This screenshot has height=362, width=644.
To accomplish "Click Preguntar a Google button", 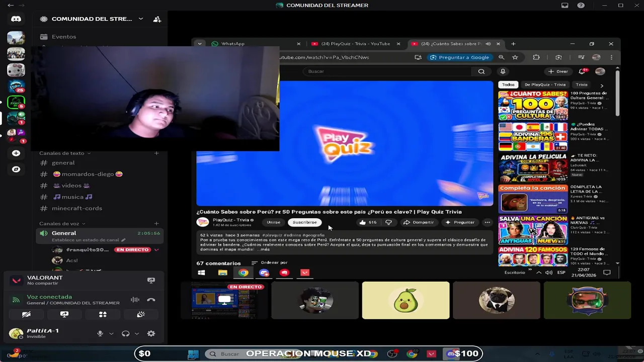I will click(x=459, y=57).
